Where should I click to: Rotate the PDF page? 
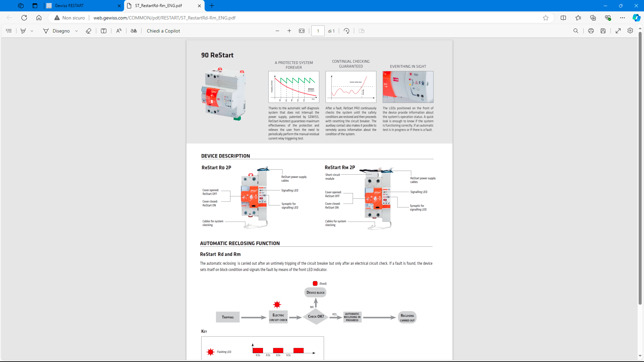point(346,31)
